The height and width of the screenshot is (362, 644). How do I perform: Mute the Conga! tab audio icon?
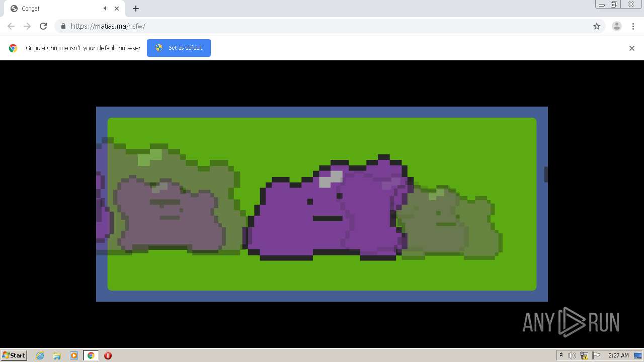click(x=106, y=9)
